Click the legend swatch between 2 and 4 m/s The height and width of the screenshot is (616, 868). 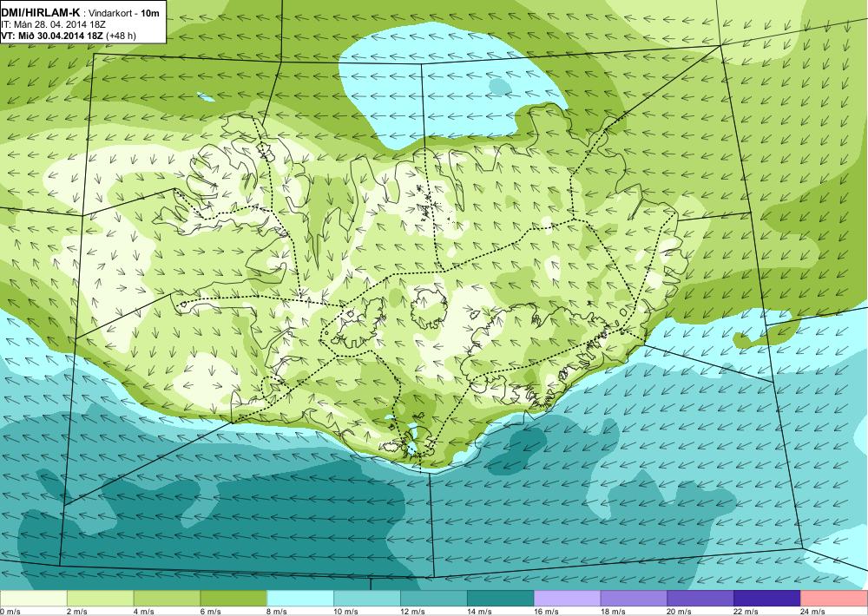(x=100, y=599)
